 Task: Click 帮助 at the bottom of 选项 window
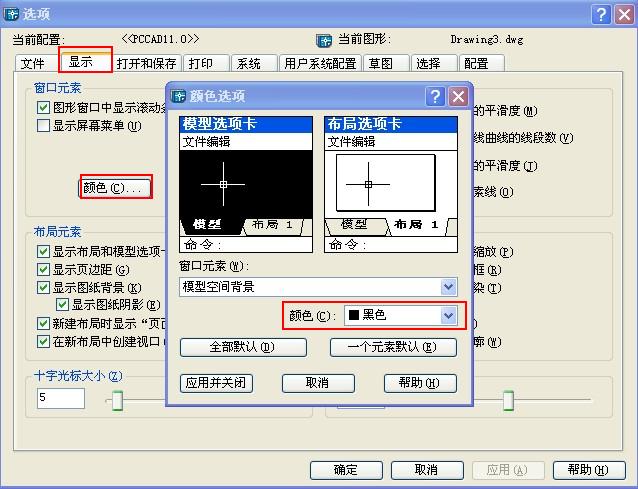click(x=589, y=470)
